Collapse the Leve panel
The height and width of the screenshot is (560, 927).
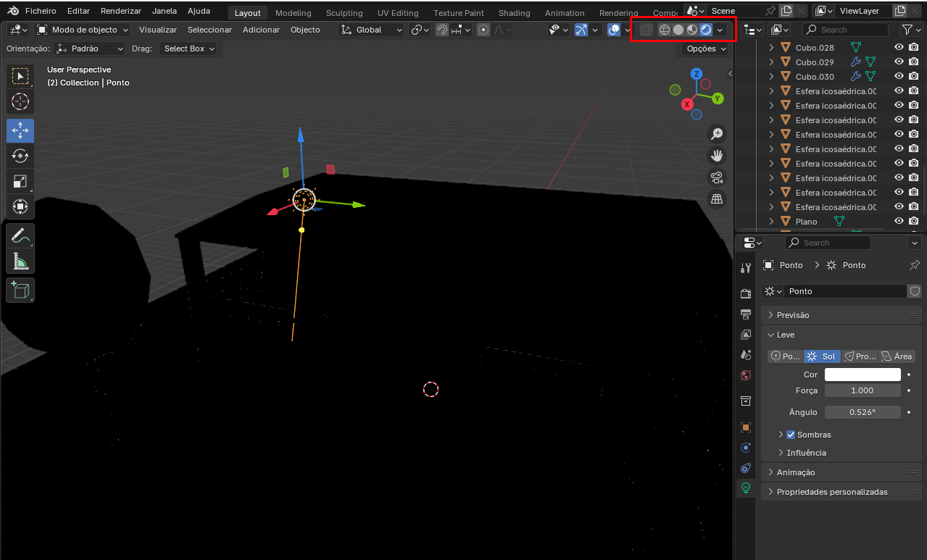[x=841, y=335]
